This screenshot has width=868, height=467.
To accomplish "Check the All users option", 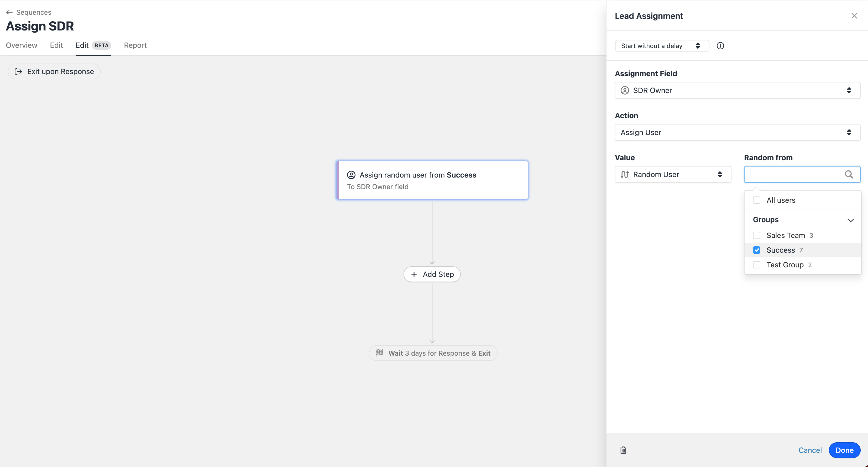I will click(757, 200).
